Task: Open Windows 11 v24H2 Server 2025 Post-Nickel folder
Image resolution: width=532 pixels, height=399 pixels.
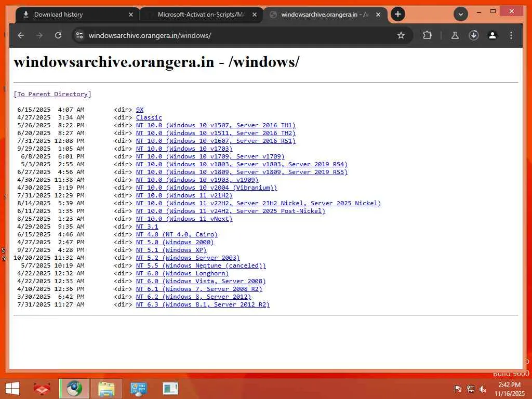Action: click(230, 211)
